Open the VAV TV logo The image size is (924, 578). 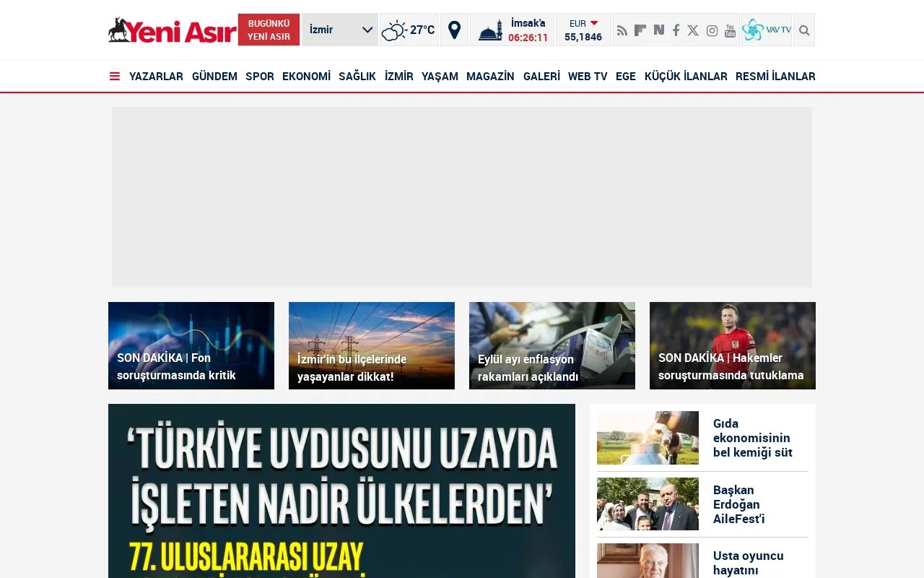coord(767,30)
